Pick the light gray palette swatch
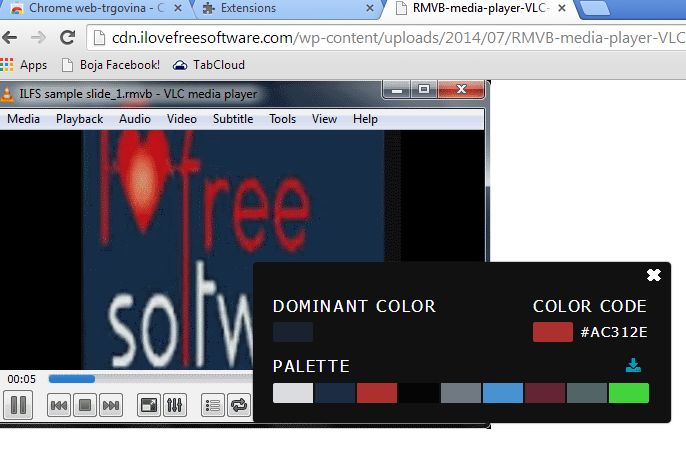 click(x=293, y=393)
